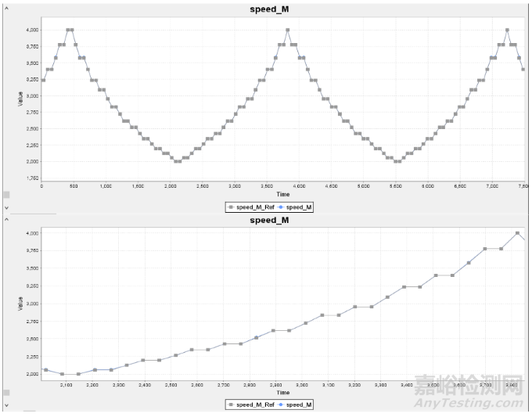Click the scrollbar thumb left of bottom chart
532x417 pixels.
pos(7,391)
